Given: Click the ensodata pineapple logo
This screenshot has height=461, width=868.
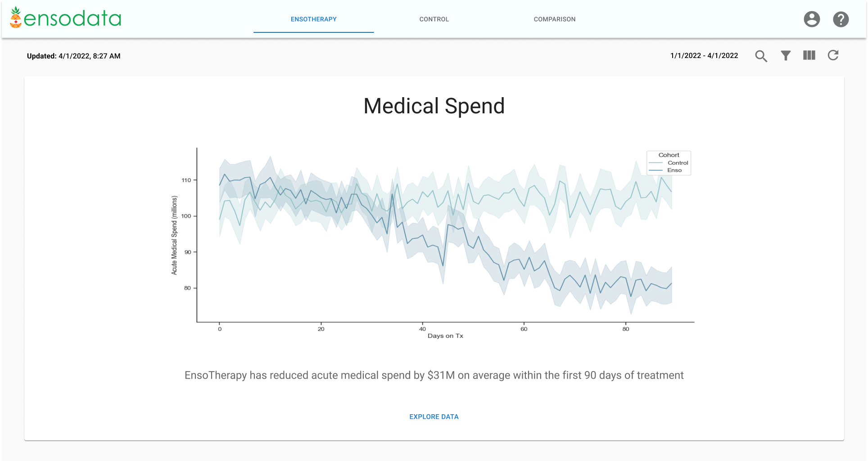Looking at the screenshot, I should pyautogui.click(x=66, y=18).
